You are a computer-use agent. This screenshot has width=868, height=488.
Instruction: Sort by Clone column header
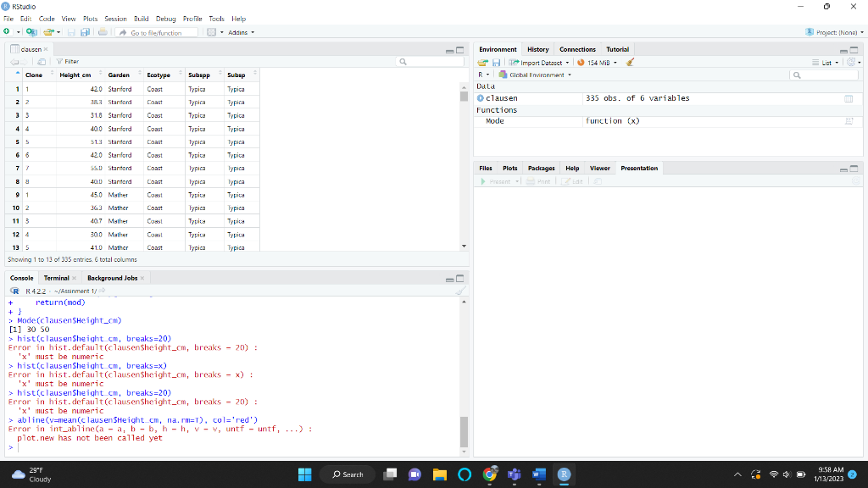tap(39, 75)
